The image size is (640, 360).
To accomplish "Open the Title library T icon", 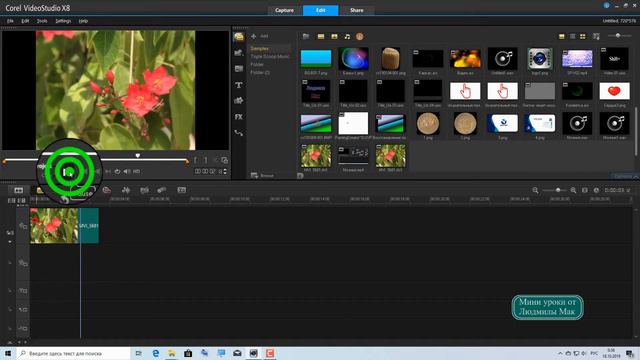I will (x=239, y=85).
